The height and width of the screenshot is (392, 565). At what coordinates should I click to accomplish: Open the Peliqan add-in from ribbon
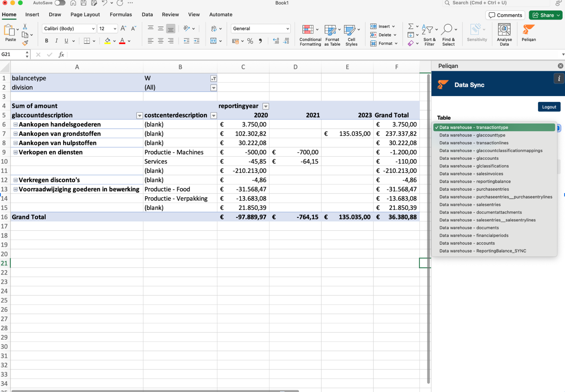[528, 33]
